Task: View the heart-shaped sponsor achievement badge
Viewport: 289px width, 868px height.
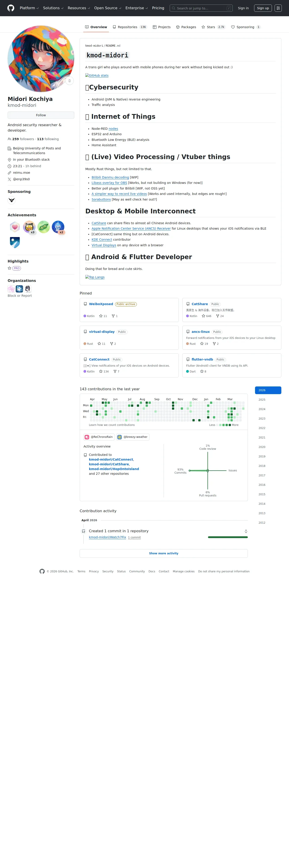Action: coord(15,227)
